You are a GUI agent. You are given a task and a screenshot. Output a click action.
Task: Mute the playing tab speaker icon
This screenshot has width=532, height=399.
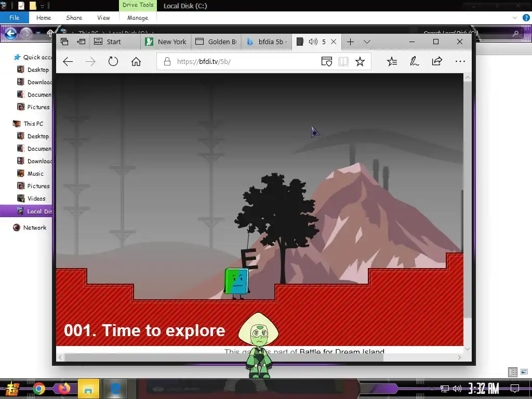pos(313,42)
